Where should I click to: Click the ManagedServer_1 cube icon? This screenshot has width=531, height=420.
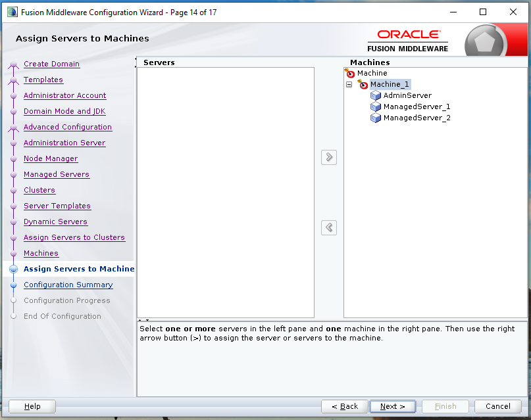tap(376, 106)
